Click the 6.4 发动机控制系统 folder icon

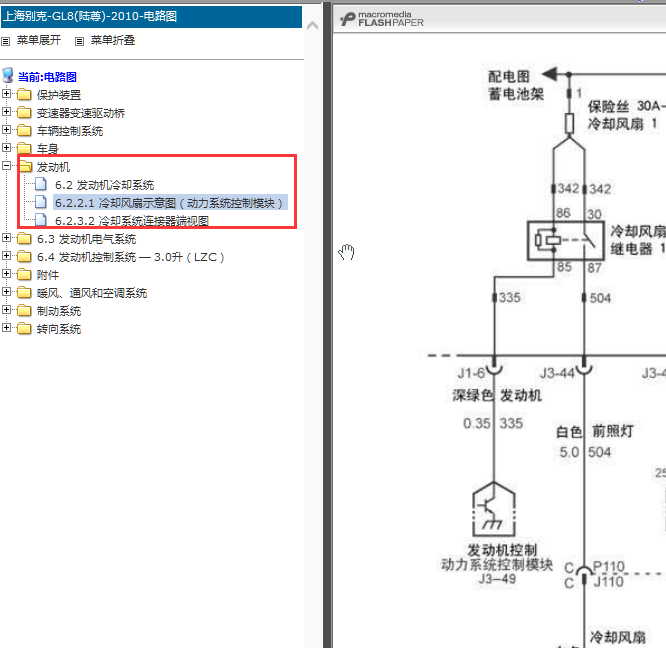click(x=24, y=256)
